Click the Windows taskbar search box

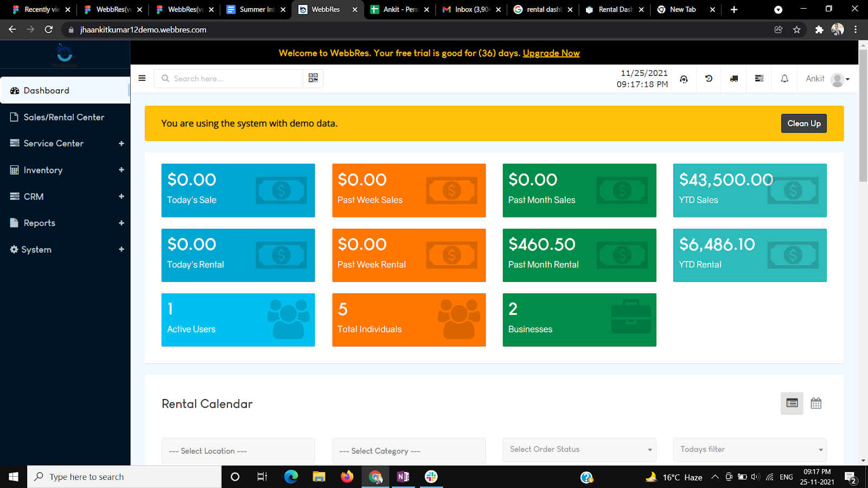124,477
